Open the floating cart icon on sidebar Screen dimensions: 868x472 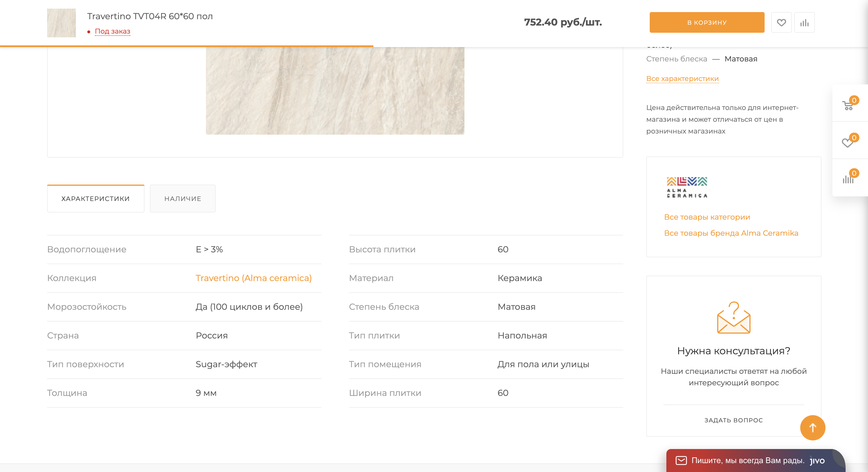tap(848, 105)
